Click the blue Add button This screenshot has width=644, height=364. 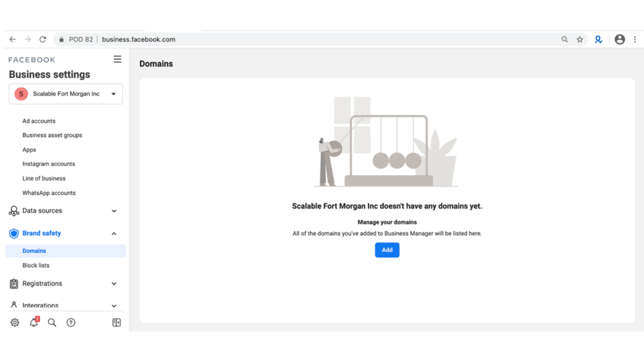(387, 250)
